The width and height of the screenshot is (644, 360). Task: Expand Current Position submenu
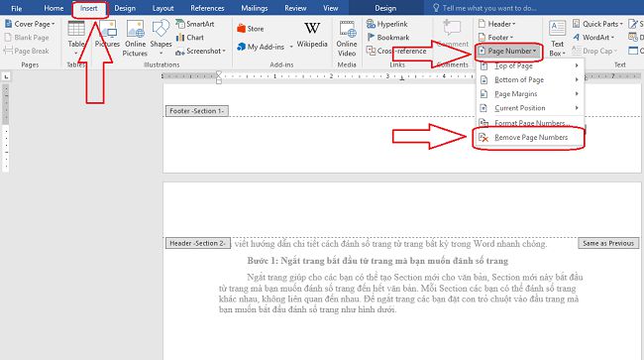(x=530, y=108)
